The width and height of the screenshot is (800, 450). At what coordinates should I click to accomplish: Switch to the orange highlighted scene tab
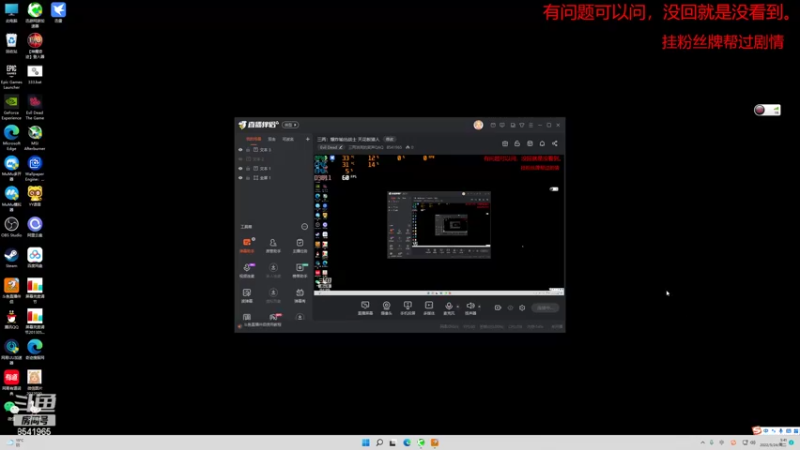[254, 139]
